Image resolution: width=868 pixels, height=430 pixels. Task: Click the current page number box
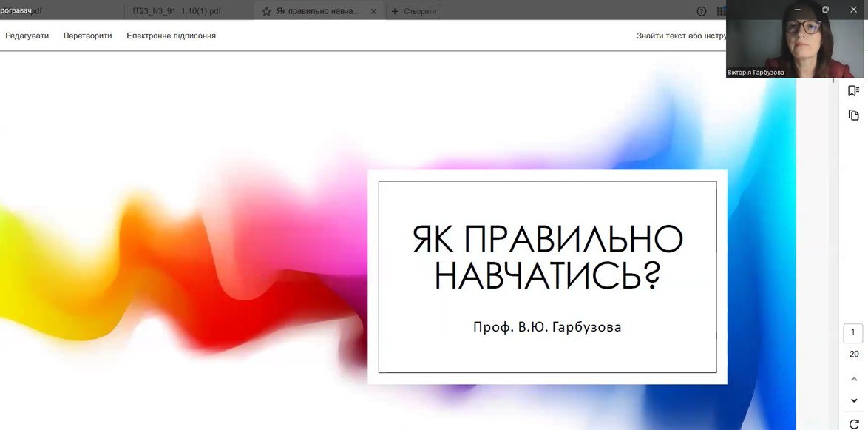[853, 333]
